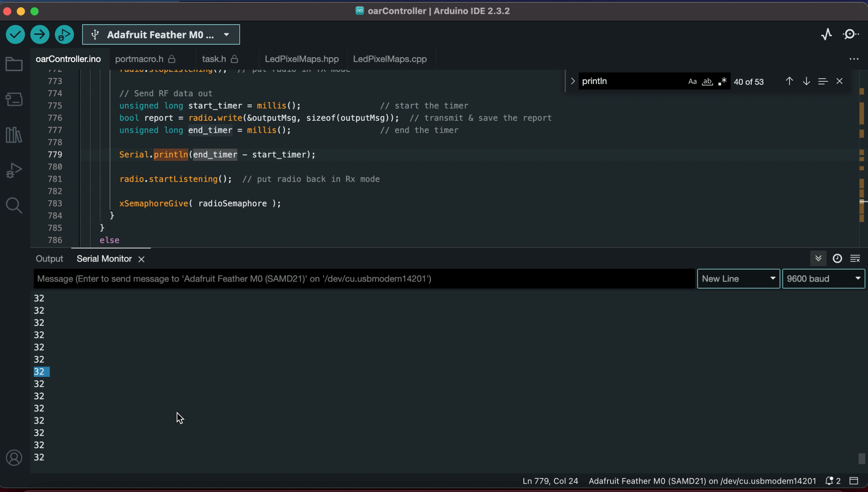Click the serial monitor scrollbar thumb
868x492 pixels.
click(x=862, y=458)
